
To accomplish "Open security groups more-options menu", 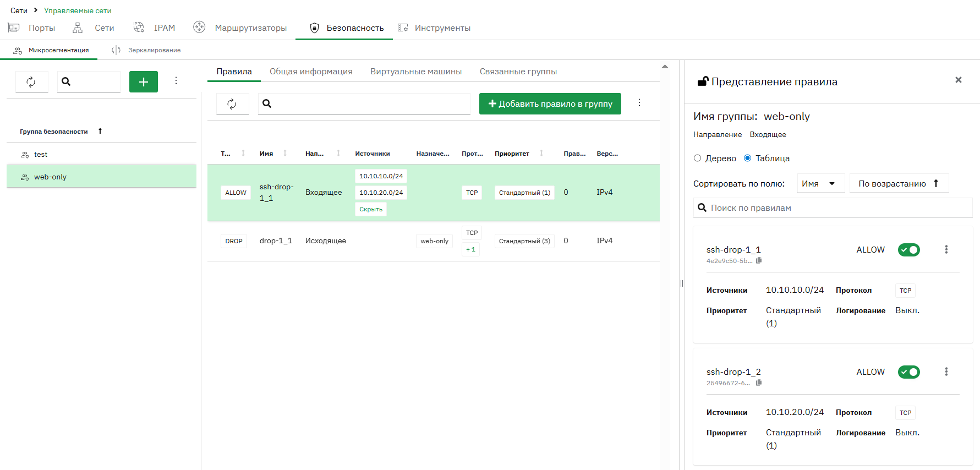I will 176,80.
